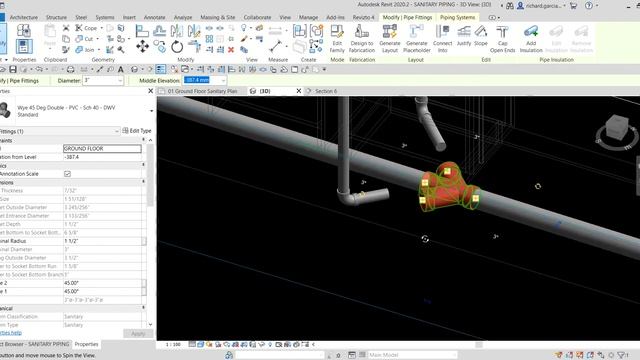Screen dimensions: 640x360
Task: Click the Nominal Radius value field
Action: point(102,241)
